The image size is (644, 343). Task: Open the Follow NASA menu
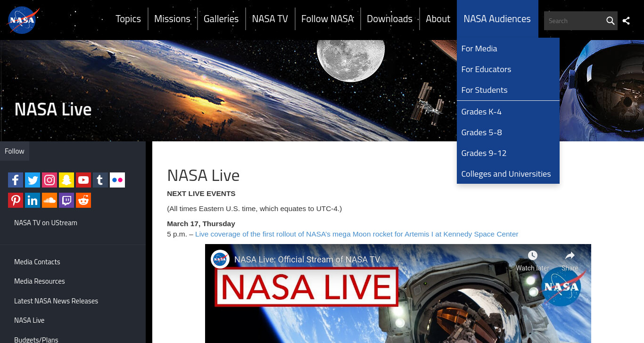[327, 19]
